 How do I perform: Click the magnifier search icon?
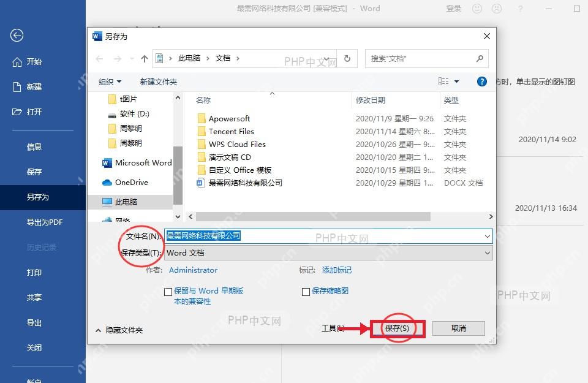480,58
